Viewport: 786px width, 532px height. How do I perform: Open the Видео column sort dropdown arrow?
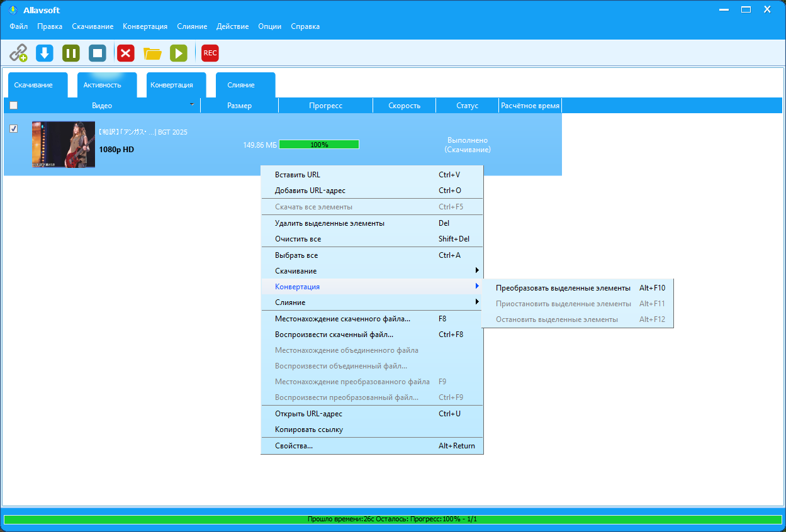tap(192, 104)
